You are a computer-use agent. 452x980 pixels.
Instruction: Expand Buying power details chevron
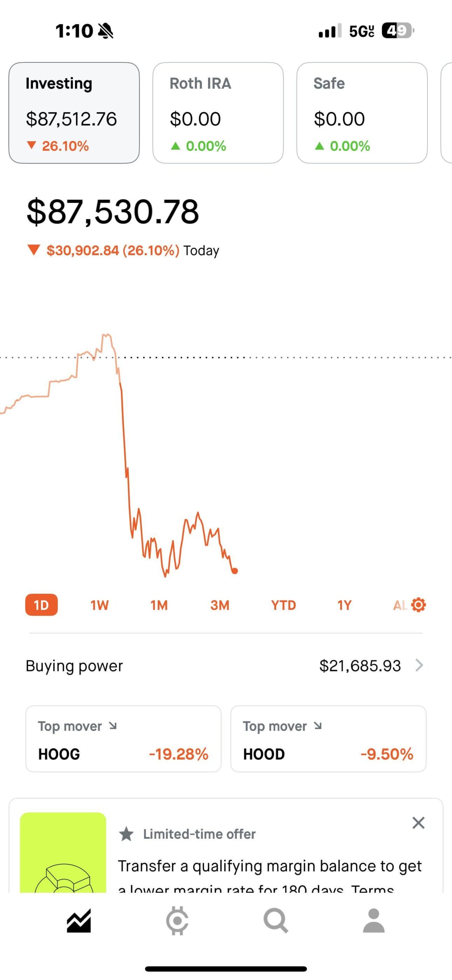tap(419, 665)
